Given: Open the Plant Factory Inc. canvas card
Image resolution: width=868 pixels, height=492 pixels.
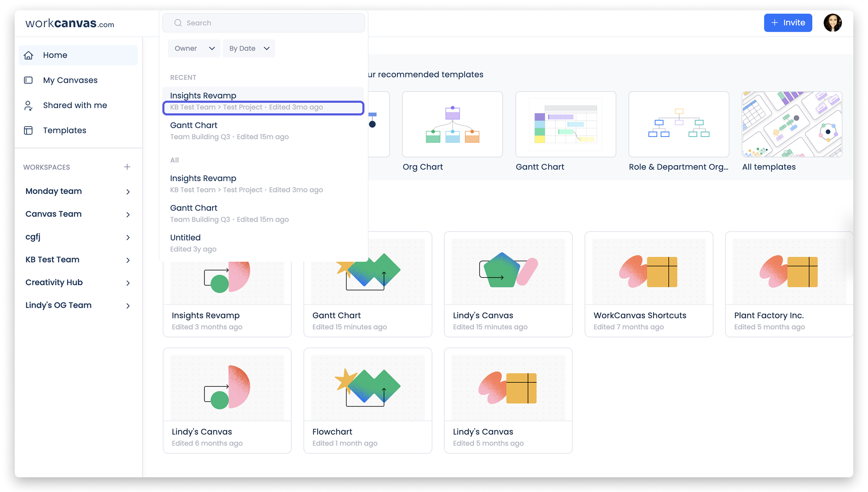Looking at the screenshot, I should (789, 284).
